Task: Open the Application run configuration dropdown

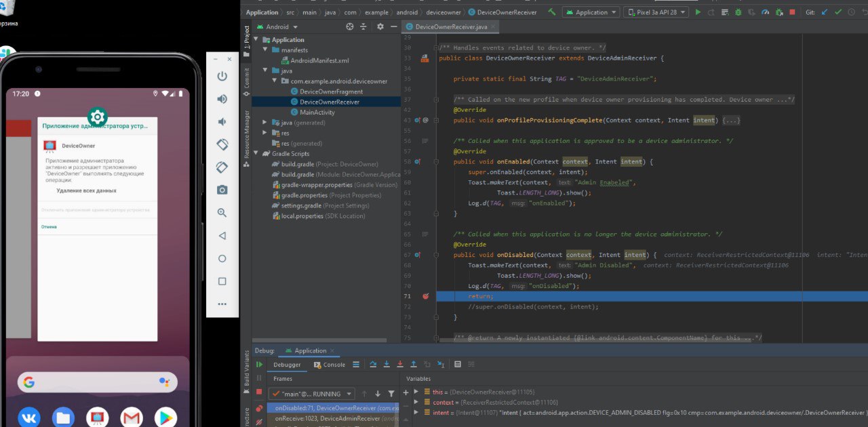Action: 591,12
